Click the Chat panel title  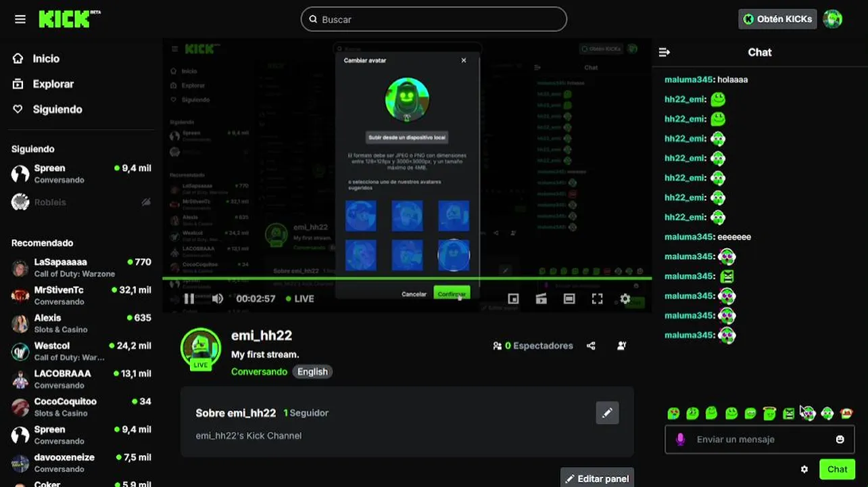pyautogui.click(x=760, y=52)
